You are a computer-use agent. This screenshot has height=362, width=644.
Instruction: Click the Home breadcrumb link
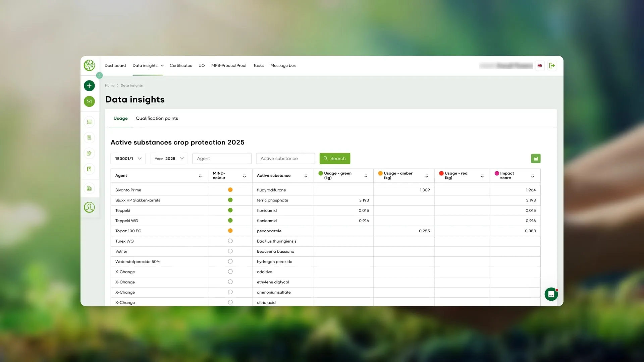click(110, 85)
